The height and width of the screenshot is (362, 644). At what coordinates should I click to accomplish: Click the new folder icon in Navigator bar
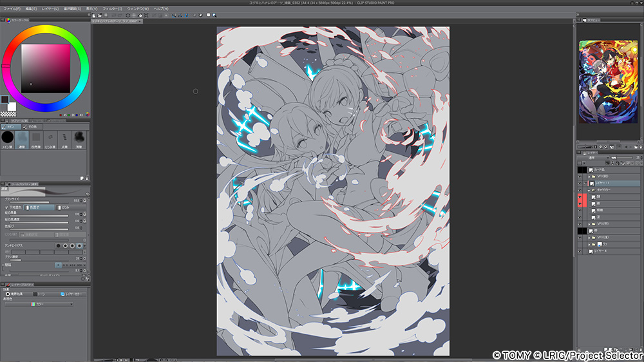pos(636,147)
